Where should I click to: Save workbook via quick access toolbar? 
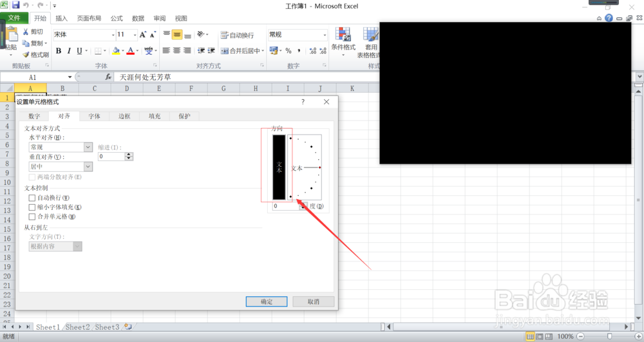pos(15,5)
